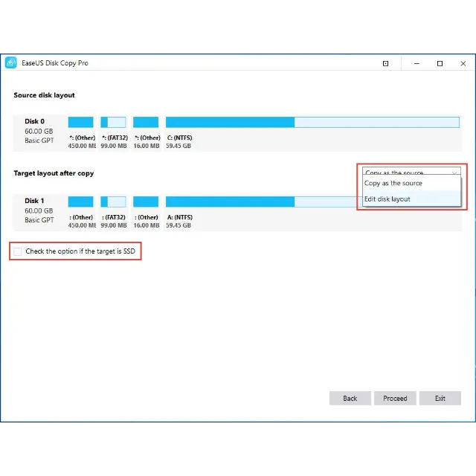Select Disk 1 FAT32 99 MB partition
This screenshot has width=476, height=476.
tap(114, 202)
